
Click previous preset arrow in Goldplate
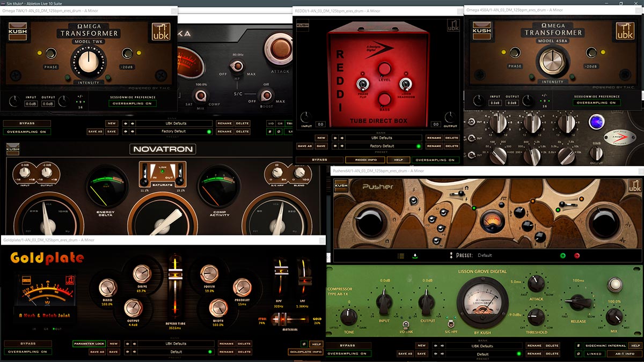click(x=127, y=352)
